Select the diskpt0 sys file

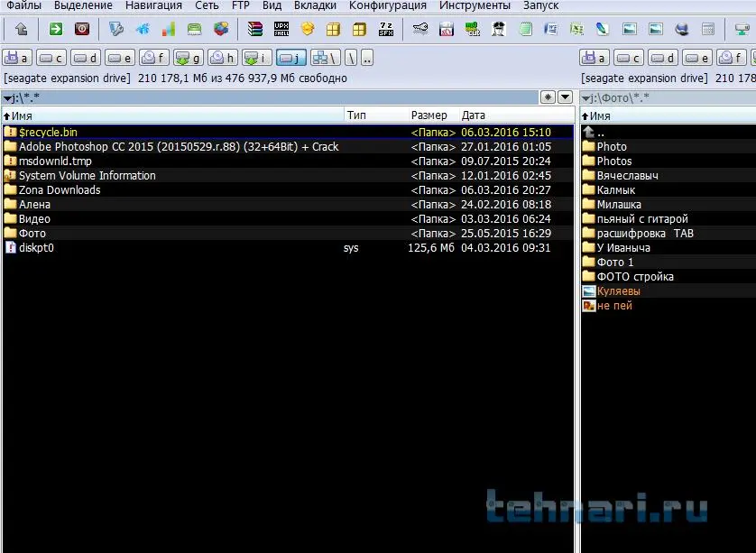(288, 248)
